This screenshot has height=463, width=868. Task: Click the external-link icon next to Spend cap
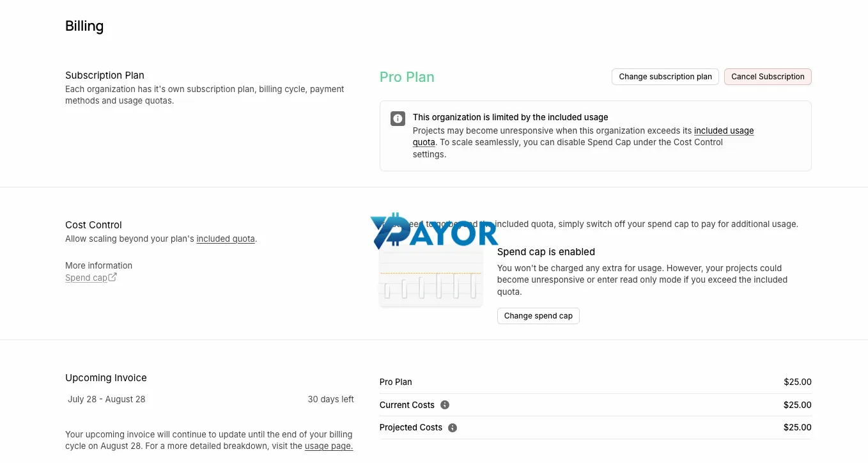coord(112,278)
